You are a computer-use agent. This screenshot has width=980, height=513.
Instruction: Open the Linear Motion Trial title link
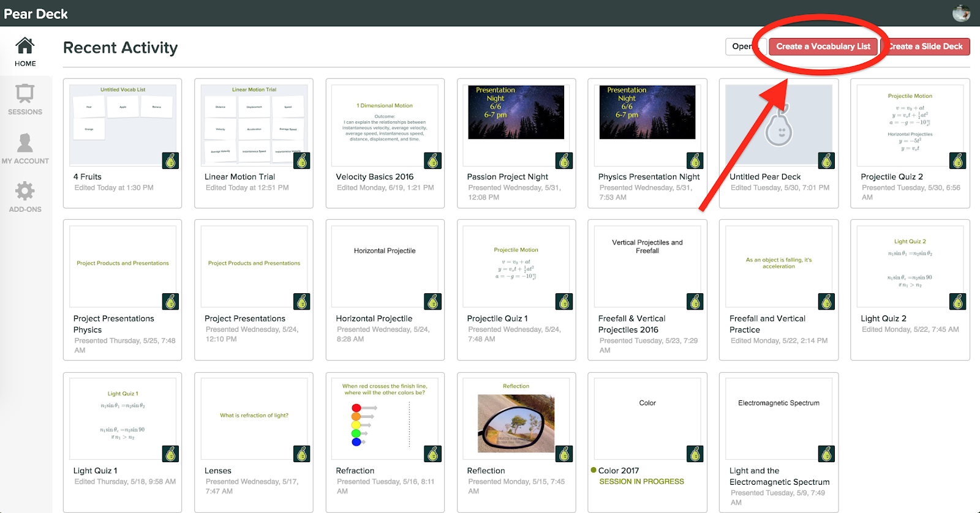[240, 177]
